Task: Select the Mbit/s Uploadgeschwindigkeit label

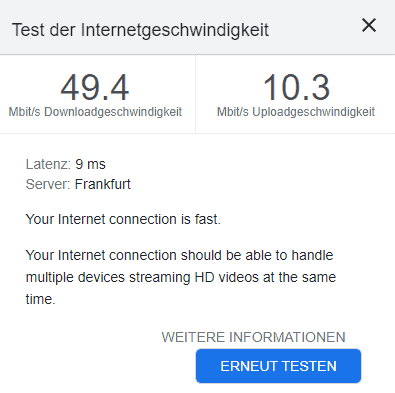Action: 296,112
